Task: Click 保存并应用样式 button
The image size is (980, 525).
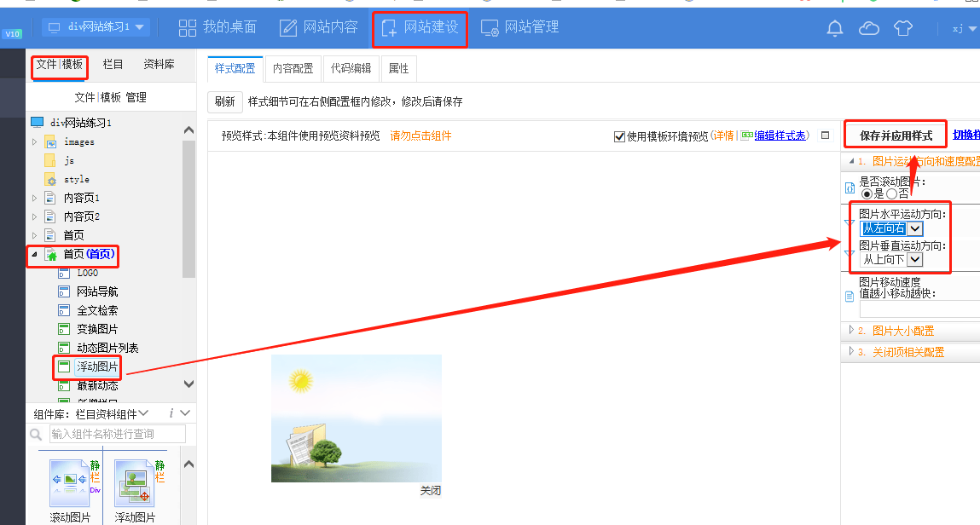Action: (x=896, y=136)
